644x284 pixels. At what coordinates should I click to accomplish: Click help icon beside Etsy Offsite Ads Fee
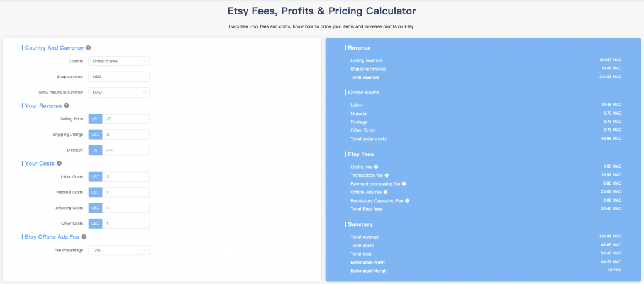click(84, 237)
